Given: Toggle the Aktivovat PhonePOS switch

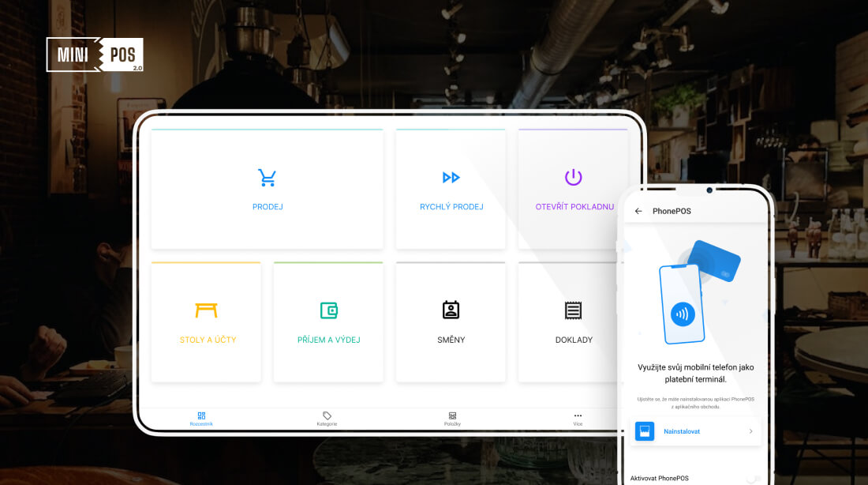Looking at the screenshot, I should [752, 479].
